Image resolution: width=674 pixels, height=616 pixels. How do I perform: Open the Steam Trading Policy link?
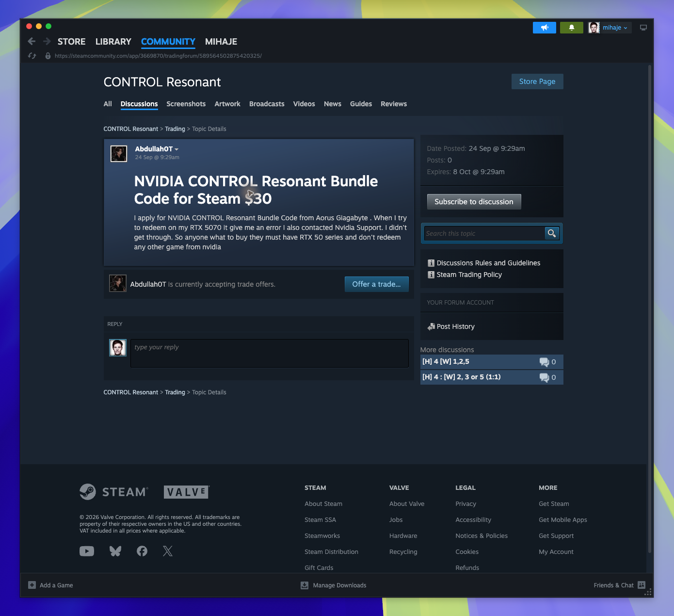pyautogui.click(x=469, y=275)
